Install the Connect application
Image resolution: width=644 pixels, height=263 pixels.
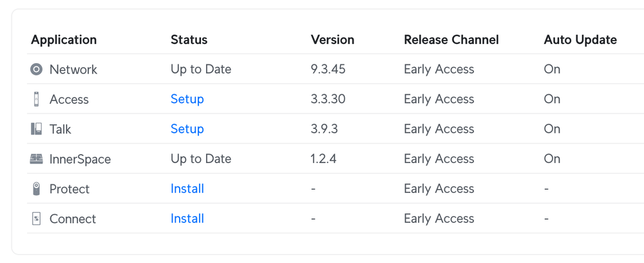[x=187, y=219]
